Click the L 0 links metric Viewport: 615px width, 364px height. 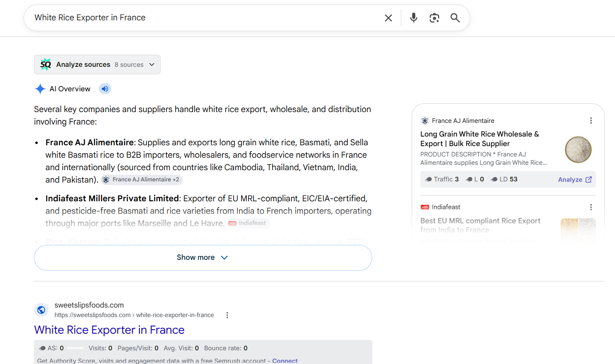(x=475, y=179)
